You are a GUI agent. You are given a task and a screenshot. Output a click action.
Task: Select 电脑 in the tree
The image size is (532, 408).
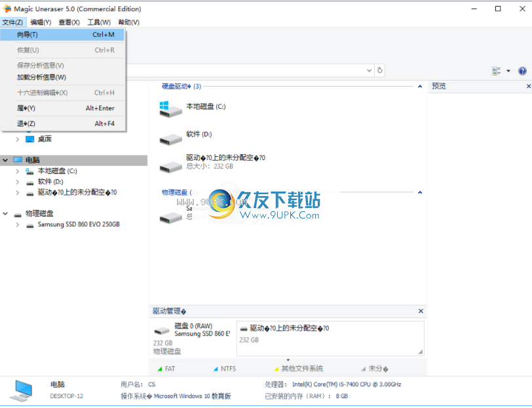click(33, 160)
